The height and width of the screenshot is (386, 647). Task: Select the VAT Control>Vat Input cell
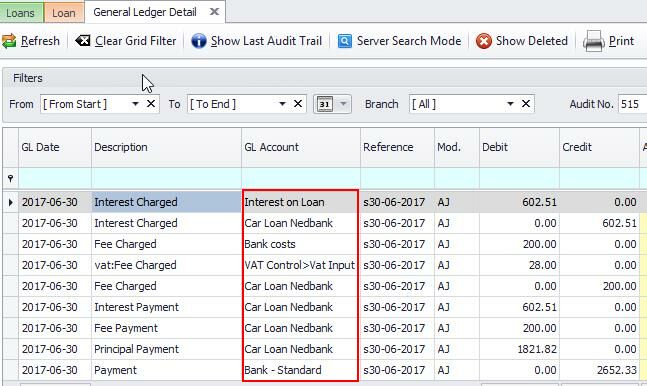click(300, 265)
